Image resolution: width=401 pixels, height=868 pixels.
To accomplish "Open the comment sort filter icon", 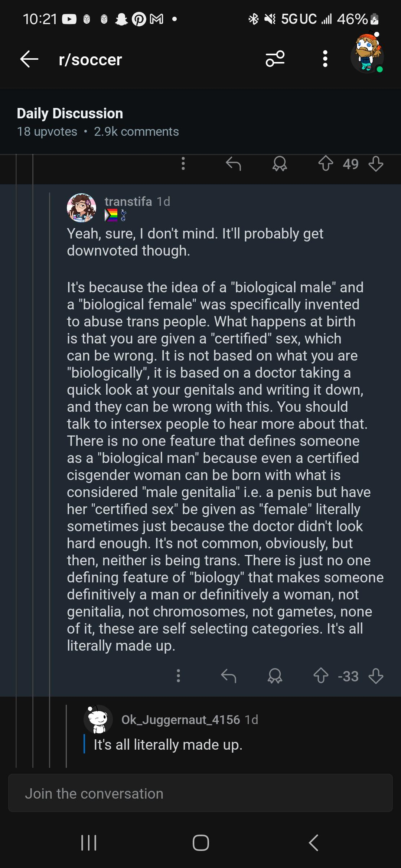I will click(275, 59).
